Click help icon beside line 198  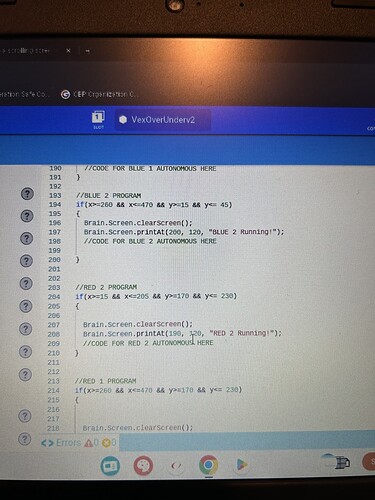pos(27,238)
